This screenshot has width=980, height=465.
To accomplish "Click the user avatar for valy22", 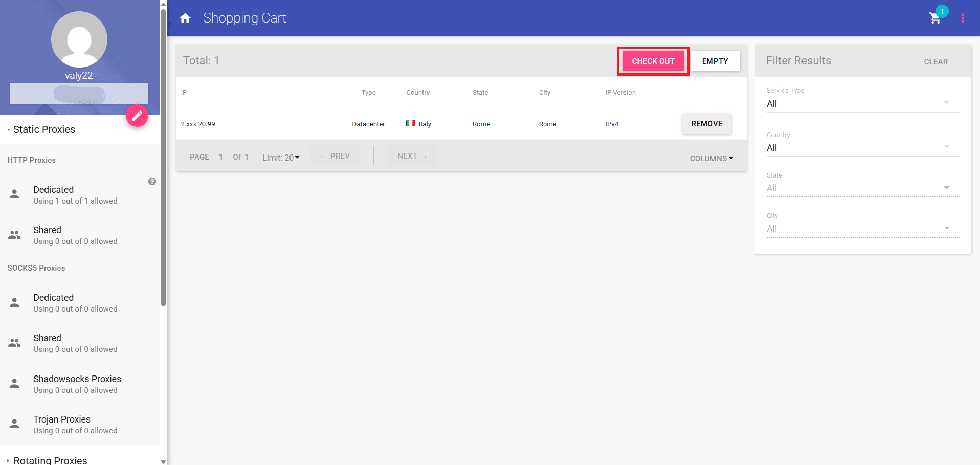I will [79, 39].
